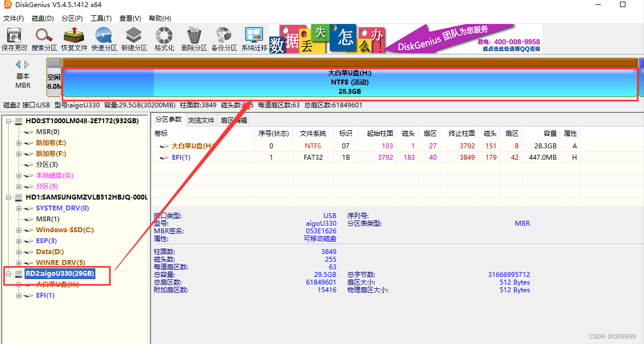Click the DiskGenius QQ consultation banner
The height and width of the screenshot is (344, 644).
(x=464, y=39)
